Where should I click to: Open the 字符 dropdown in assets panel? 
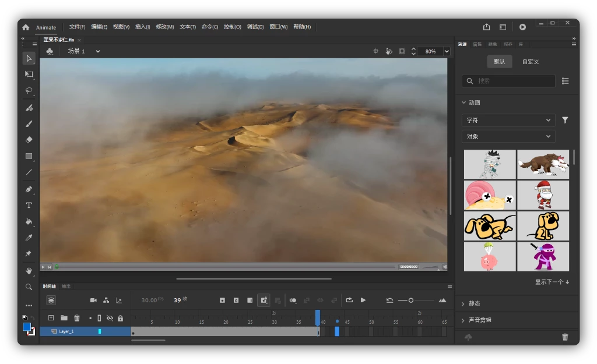pos(508,120)
